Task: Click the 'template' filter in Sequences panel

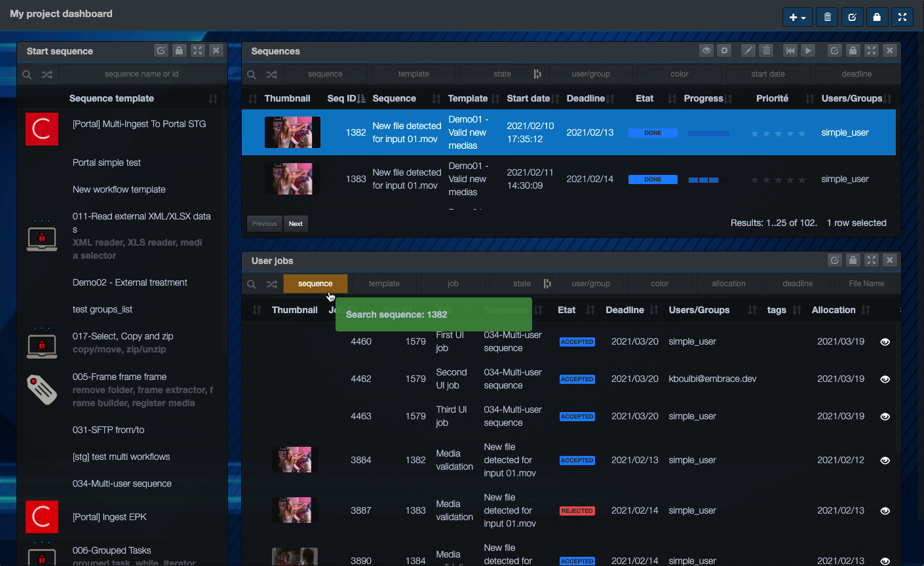Action: point(414,74)
